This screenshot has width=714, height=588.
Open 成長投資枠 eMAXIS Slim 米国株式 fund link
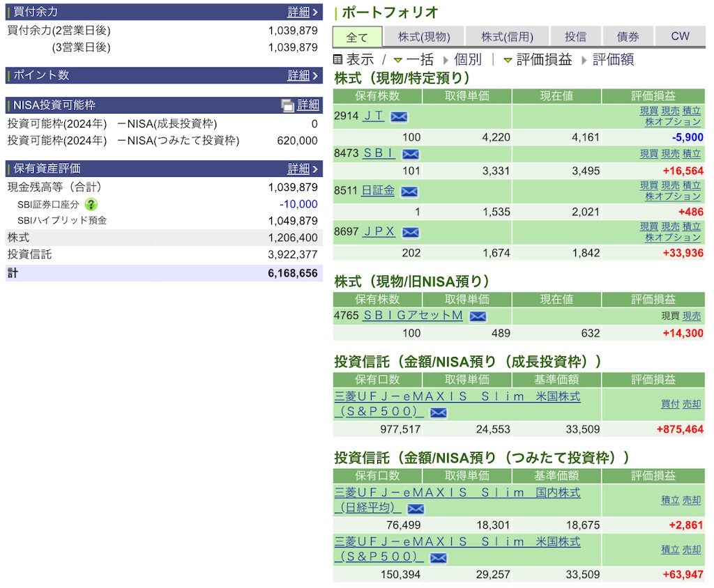(457, 403)
